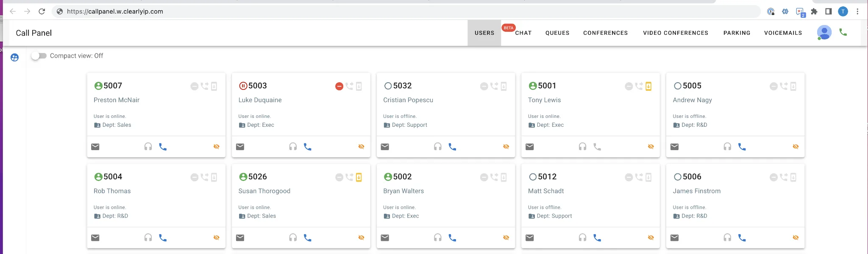Click the red do-not-disturb icon on 5003

click(339, 87)
